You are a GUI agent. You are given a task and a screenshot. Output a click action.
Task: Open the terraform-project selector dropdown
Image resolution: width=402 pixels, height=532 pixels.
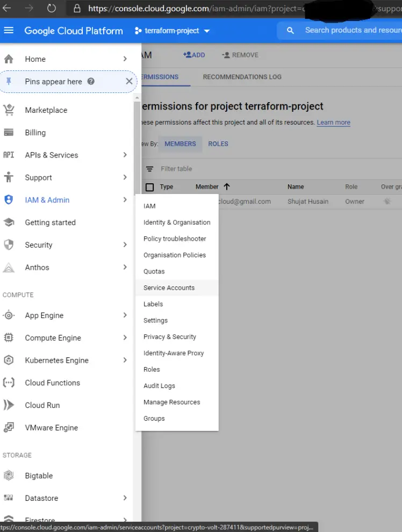coord(173,31)
